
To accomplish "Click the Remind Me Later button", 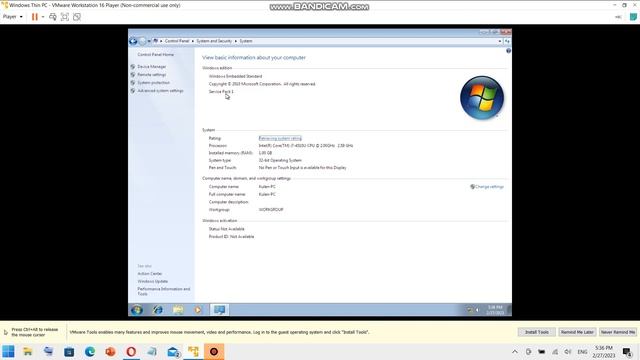I will [x=577, y=332].
